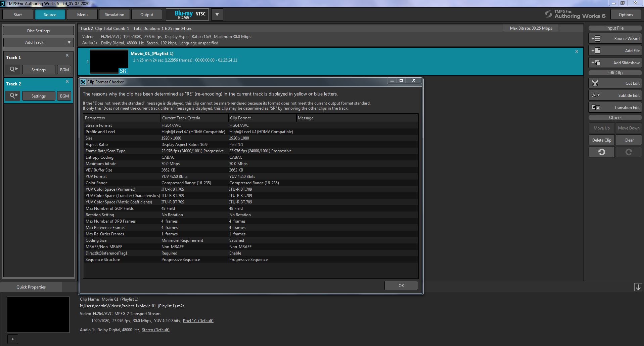This screenshot has height=346, width=644.
Task: Select the Maximum bitrate row
Action: pyautogui.click(x=251, y=164)
